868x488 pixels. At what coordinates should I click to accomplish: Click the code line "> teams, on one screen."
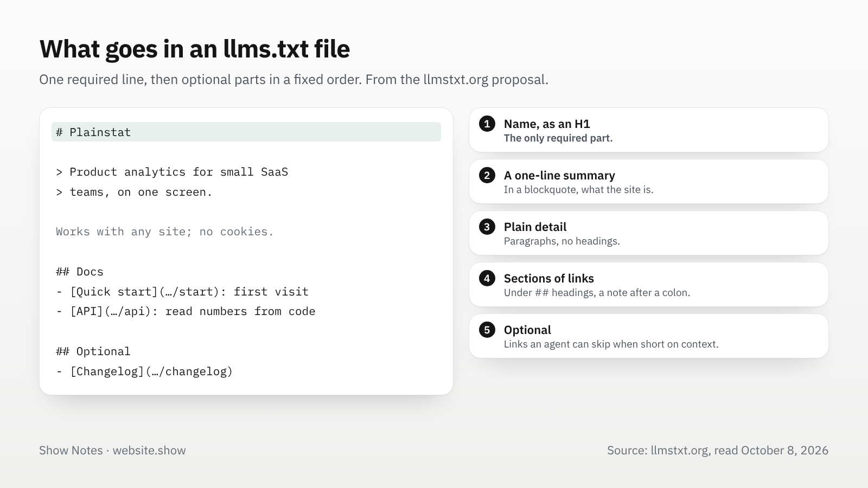click(134, 192)
